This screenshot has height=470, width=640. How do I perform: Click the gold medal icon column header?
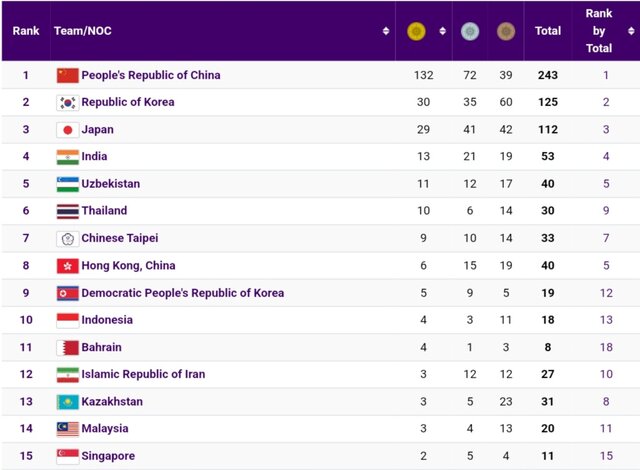coord(416,32)
